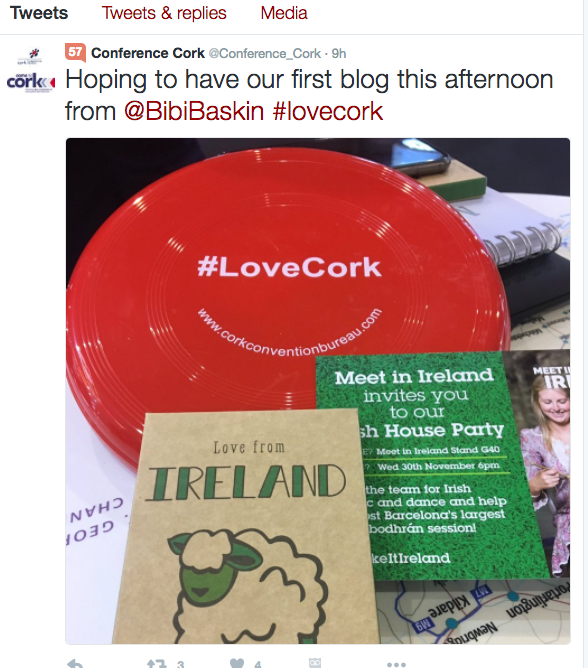Click the Hootsuite owl icon under the tweet

pos(315,663)
